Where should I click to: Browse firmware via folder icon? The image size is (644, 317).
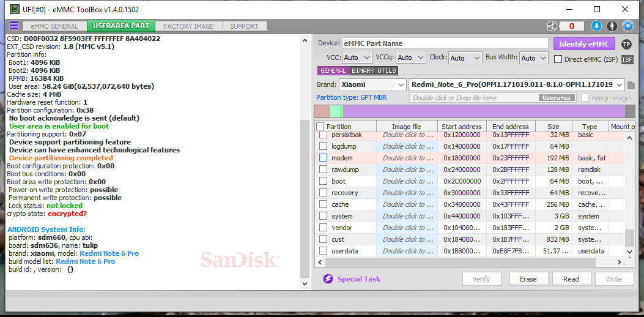click(631, 85)
